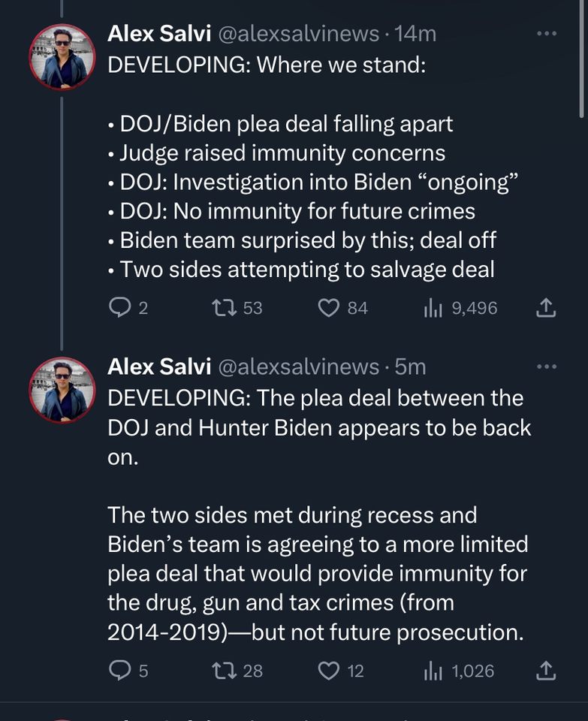Retweet the tweet with 28 retweets
Screen dimensions: 588x721
(x=222, y=670)
